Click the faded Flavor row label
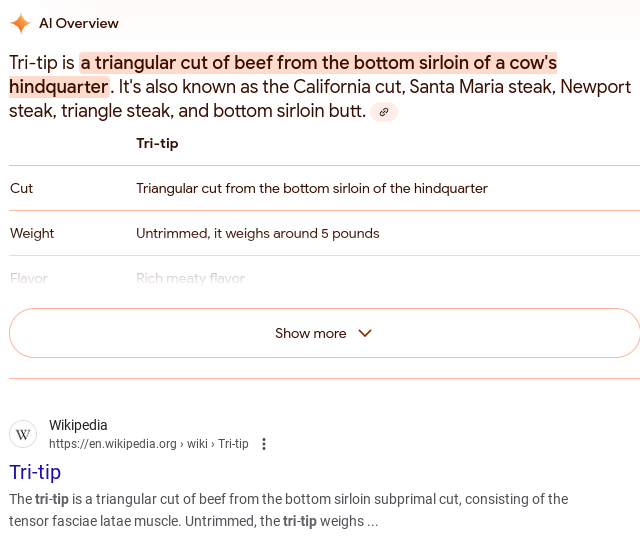The height and width of the screenshot is (549, 640). 29,278
